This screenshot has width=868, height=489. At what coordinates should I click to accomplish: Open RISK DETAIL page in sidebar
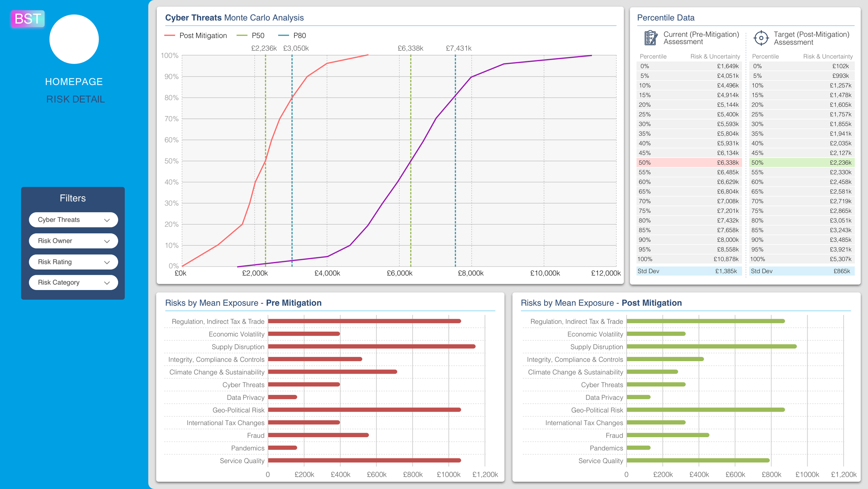pos(75,99)
